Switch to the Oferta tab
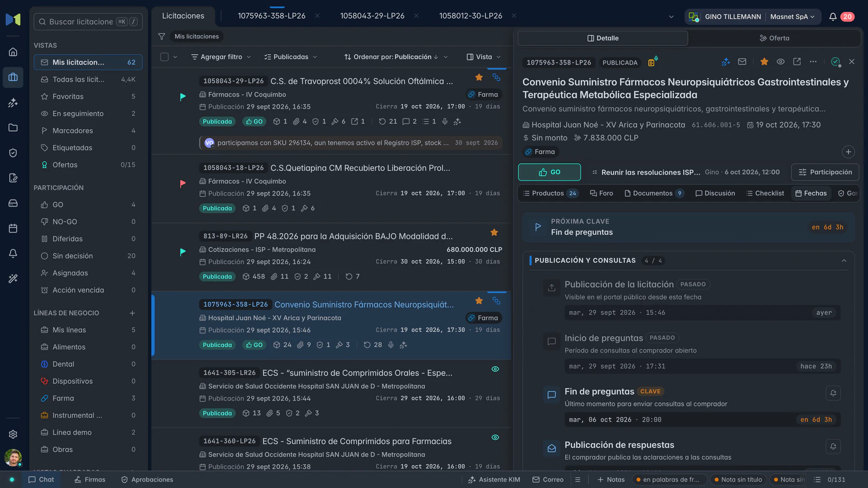The height and width of the screenshot is (488, 868). coord(774,38)
